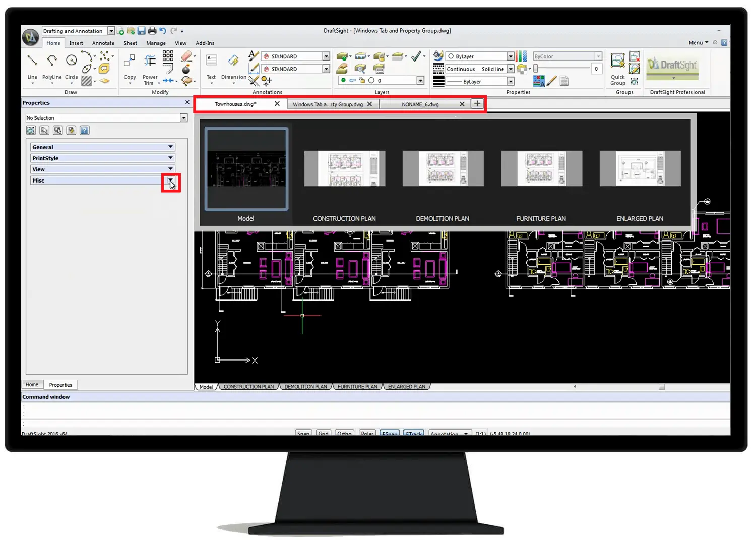Click the Quick Group icon
The image size is (756, 540).
click(618, 69)
